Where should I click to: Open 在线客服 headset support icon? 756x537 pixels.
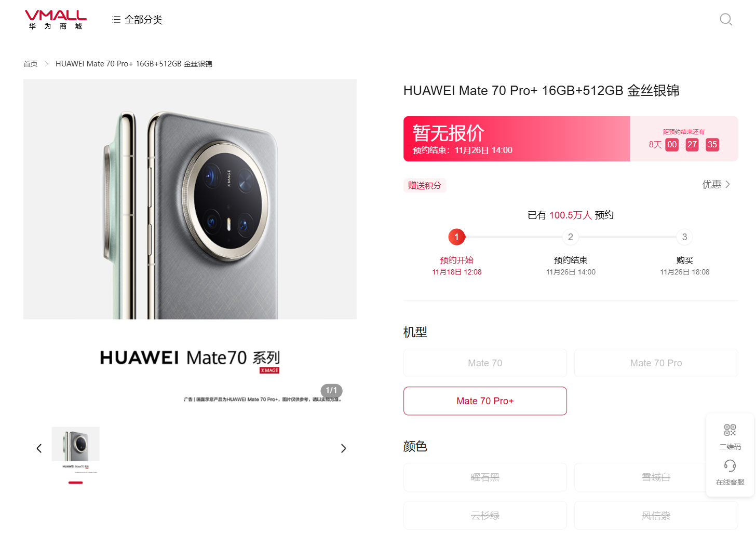tap(730, 465)
